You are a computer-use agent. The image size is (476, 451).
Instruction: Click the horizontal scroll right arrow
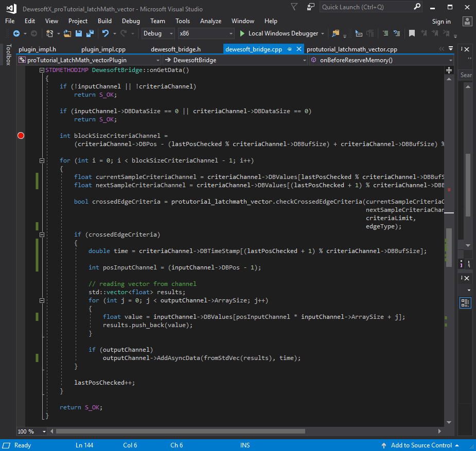point(439,431)
